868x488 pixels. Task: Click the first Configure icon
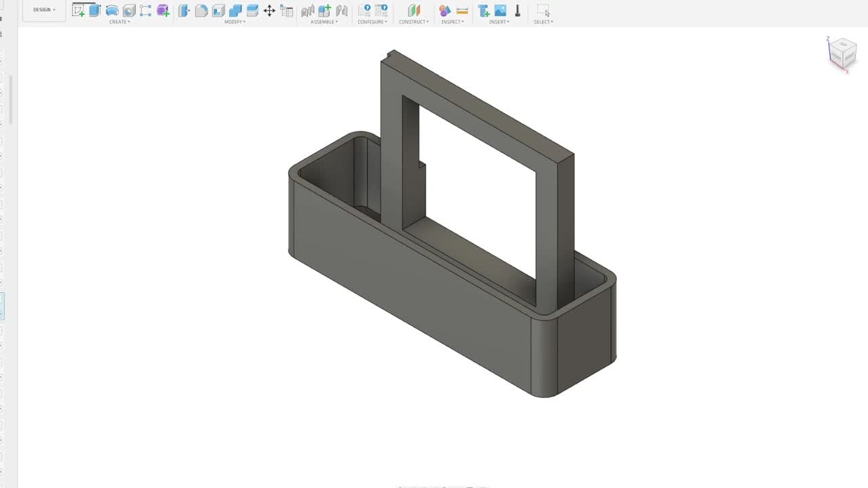pos(364,10)
